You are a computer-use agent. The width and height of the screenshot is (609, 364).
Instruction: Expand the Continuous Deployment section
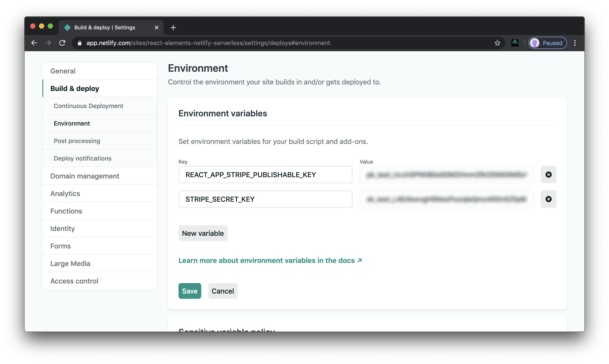[x=88, y=106]
